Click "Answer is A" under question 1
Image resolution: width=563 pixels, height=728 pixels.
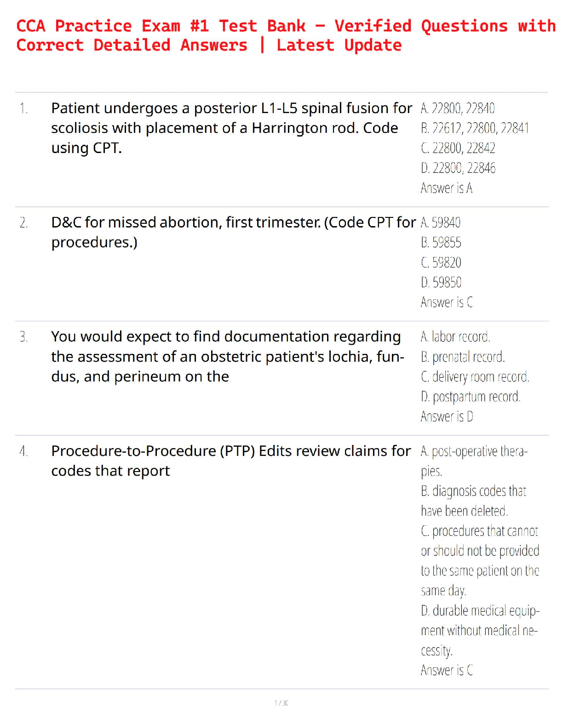coord(446,188)
